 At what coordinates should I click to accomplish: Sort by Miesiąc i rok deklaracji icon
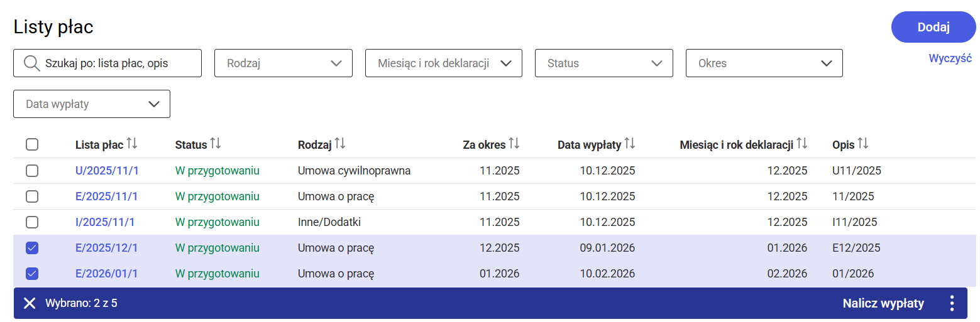(801, 144)
